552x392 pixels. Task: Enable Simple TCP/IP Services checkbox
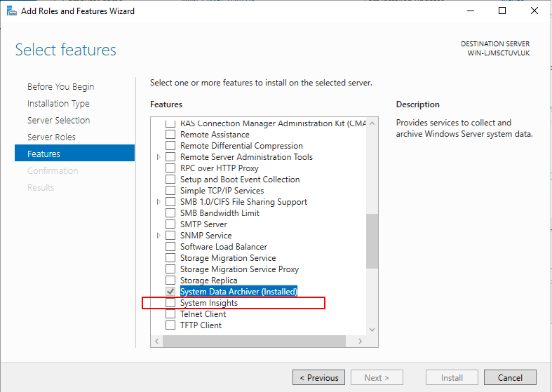170,191
